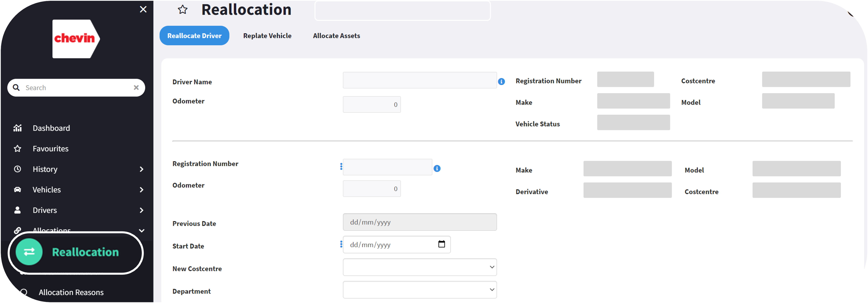Viewport: 868px width, 303px height.
Task: Expand the Vehicles submenu chevron
Action: 142,190
